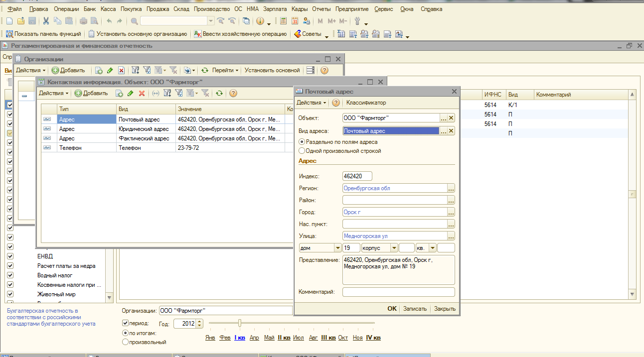The image size is (644, 357).
Task: Click the edit pencil icon in Контактная информация
Action: (131, 93)
